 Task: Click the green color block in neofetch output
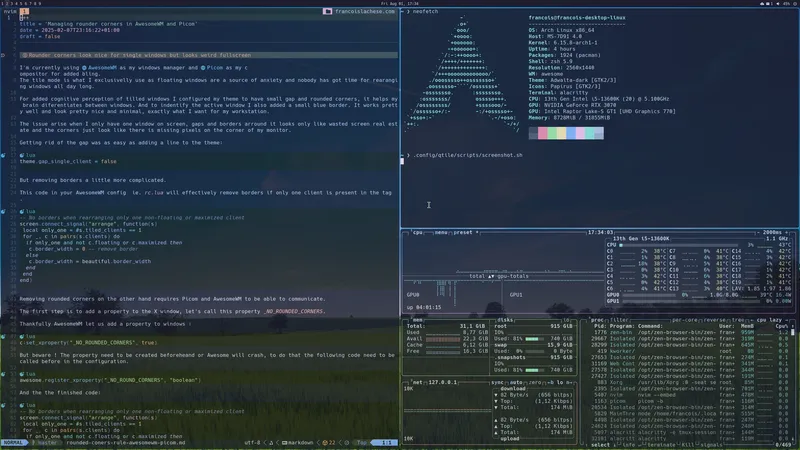pyautogui.click(x=552, y=133)
